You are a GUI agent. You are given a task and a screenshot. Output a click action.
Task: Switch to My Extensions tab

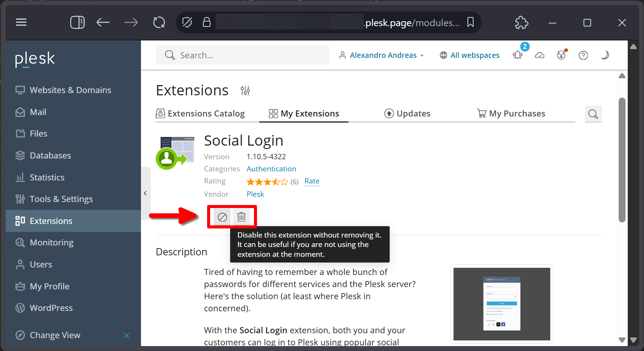coord(304,113)
